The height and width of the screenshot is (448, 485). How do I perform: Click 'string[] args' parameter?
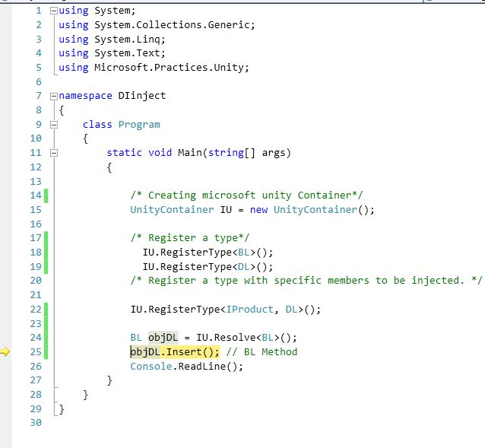[248, 153]
